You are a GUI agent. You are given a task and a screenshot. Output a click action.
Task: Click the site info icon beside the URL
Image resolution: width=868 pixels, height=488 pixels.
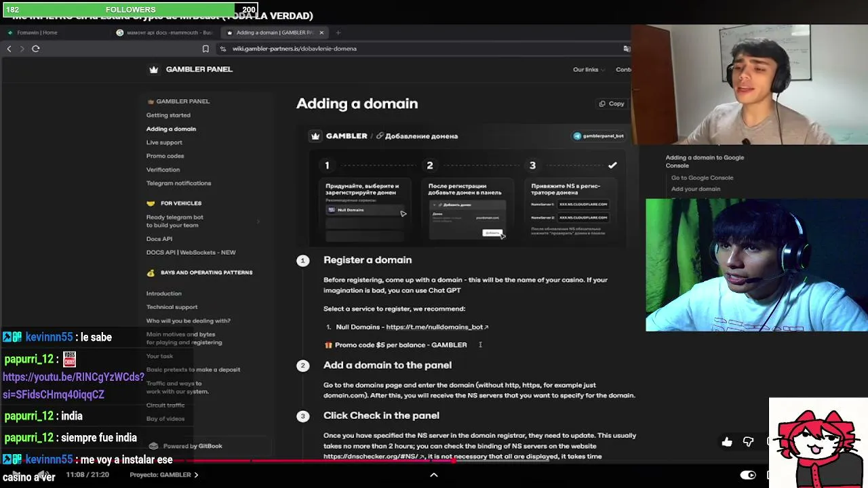222,49
